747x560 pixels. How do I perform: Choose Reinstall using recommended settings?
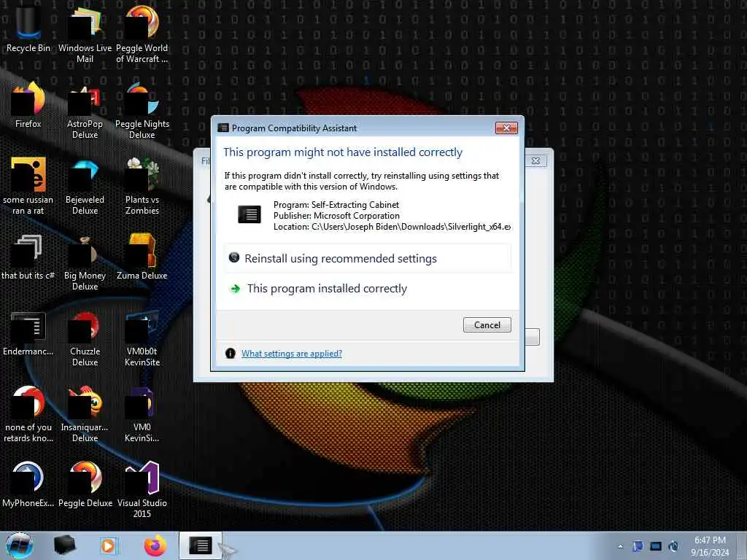[368, 259]
